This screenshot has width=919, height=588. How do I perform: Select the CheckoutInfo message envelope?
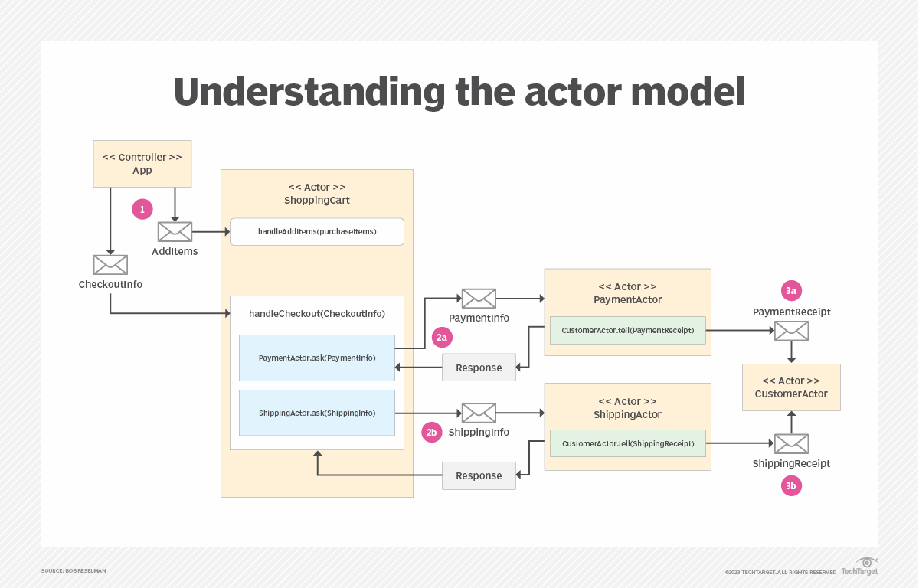click(110, 264)
